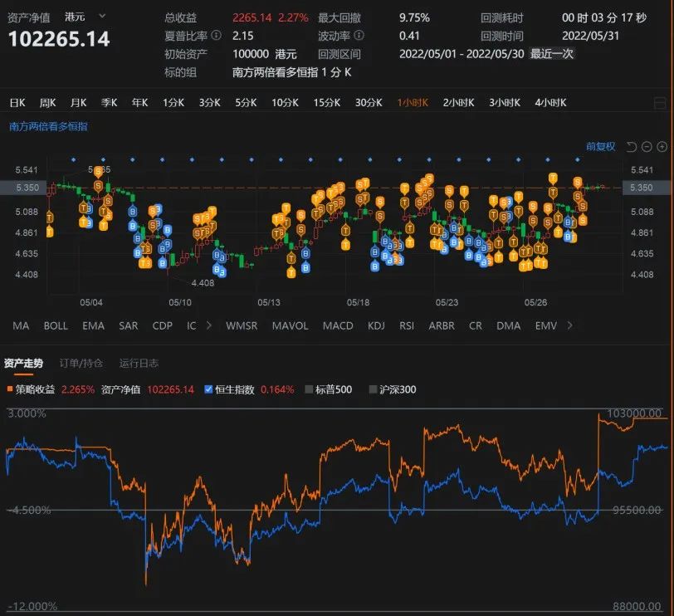Screen dimensions: 674x616
Task: Open the 夏普比率 info tooltip icon
Action: [214, 37]
